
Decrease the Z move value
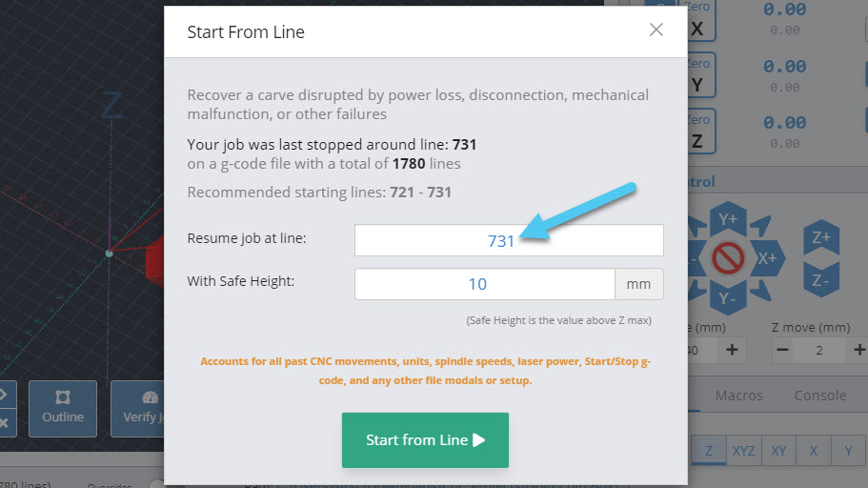pyautogui.click(x=782, y=350)
